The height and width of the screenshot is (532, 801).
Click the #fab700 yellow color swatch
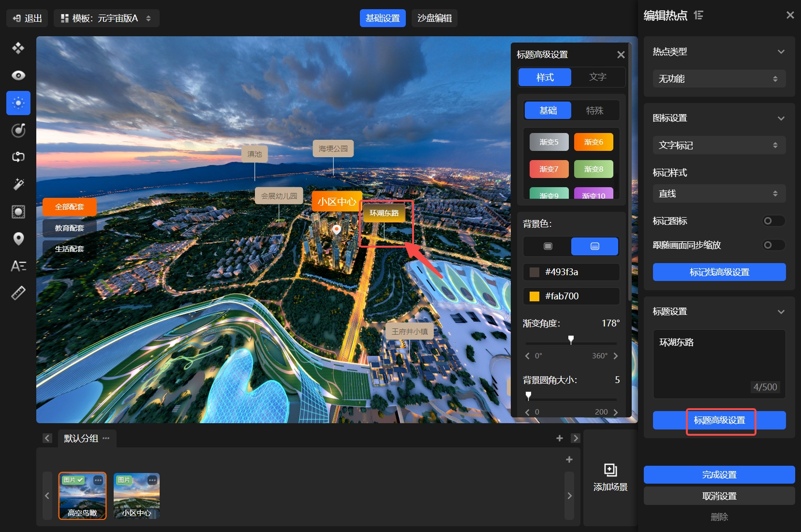[534, 296]
